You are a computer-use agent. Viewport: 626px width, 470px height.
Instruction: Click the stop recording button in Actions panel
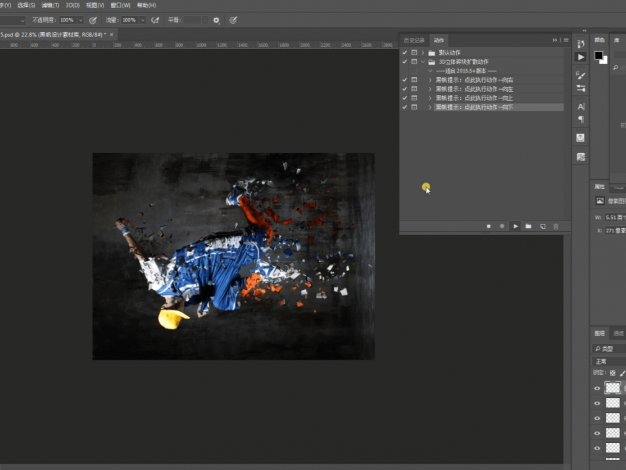point(489,227)
